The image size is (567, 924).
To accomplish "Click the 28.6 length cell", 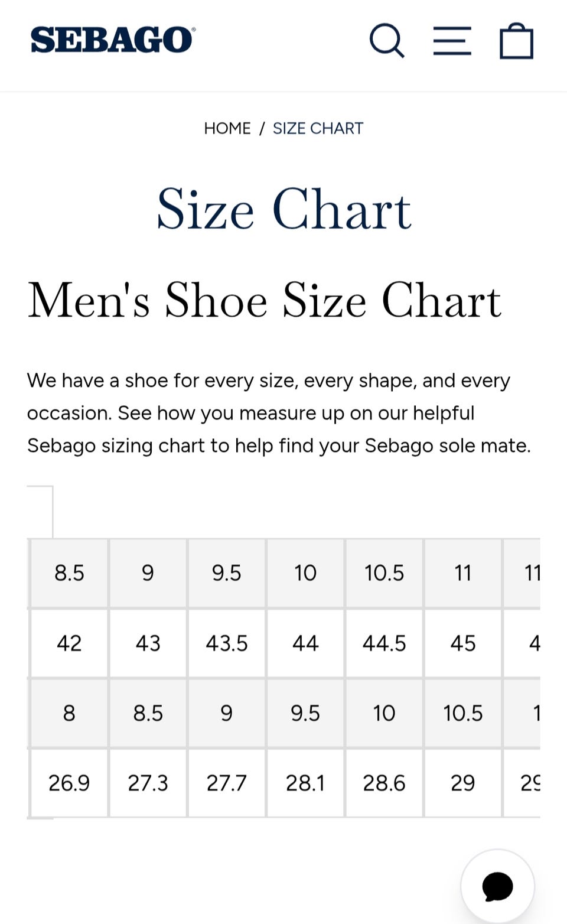I will [x=384, y=783].
